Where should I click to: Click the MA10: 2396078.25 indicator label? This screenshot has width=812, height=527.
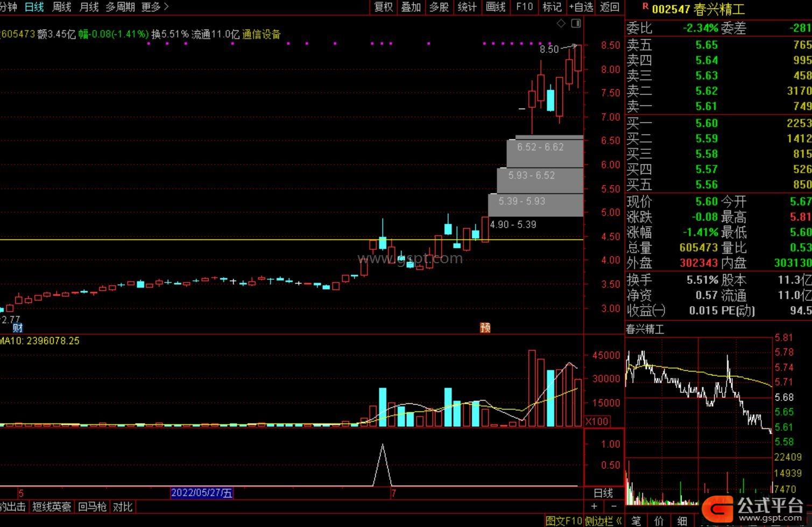[40, 341]
